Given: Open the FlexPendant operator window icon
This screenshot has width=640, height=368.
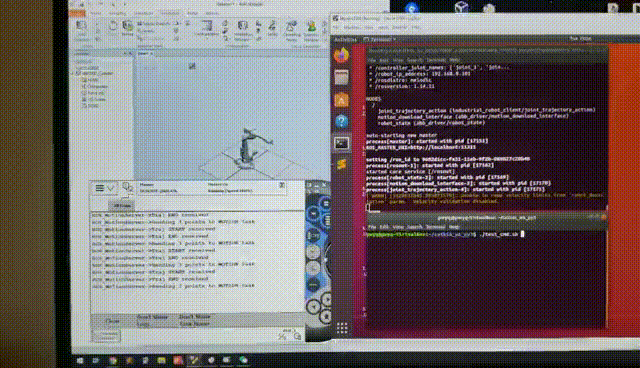Looking at the screenshot, I should coord(128,187).
